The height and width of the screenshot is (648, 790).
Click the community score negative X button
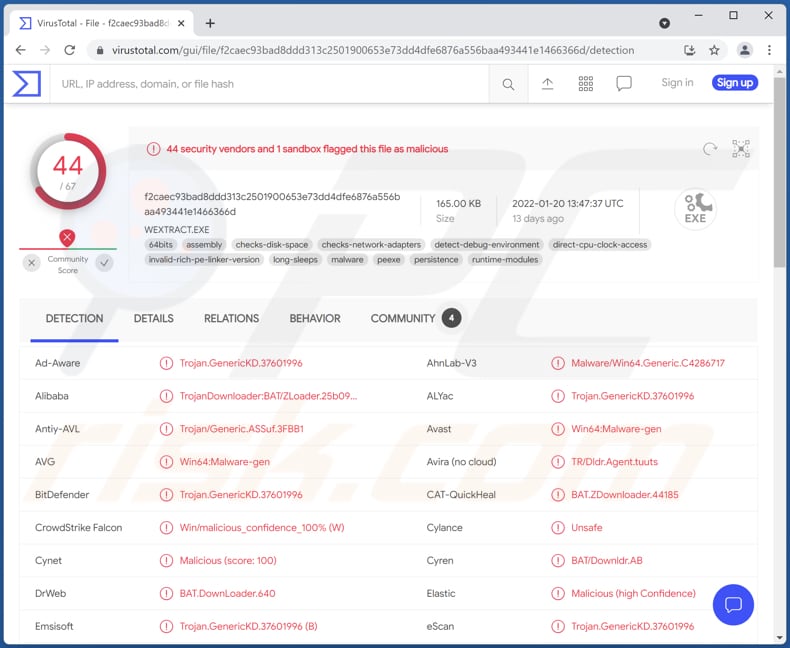pyautogui.click(x=32, y=263)
